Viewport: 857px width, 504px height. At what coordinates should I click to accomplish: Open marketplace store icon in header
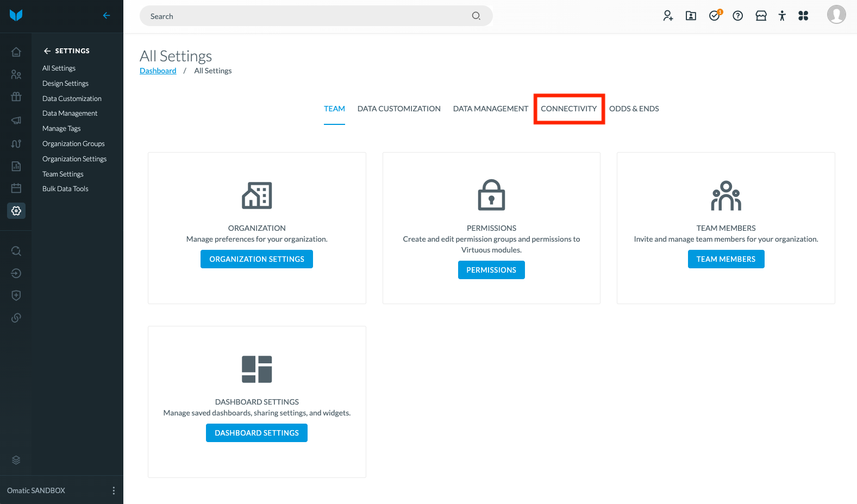761,16
